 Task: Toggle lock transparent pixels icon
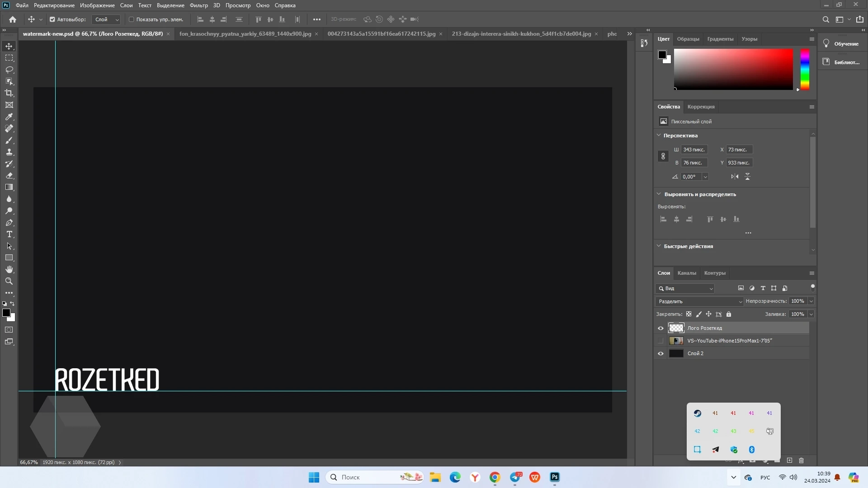coord(689,314)
